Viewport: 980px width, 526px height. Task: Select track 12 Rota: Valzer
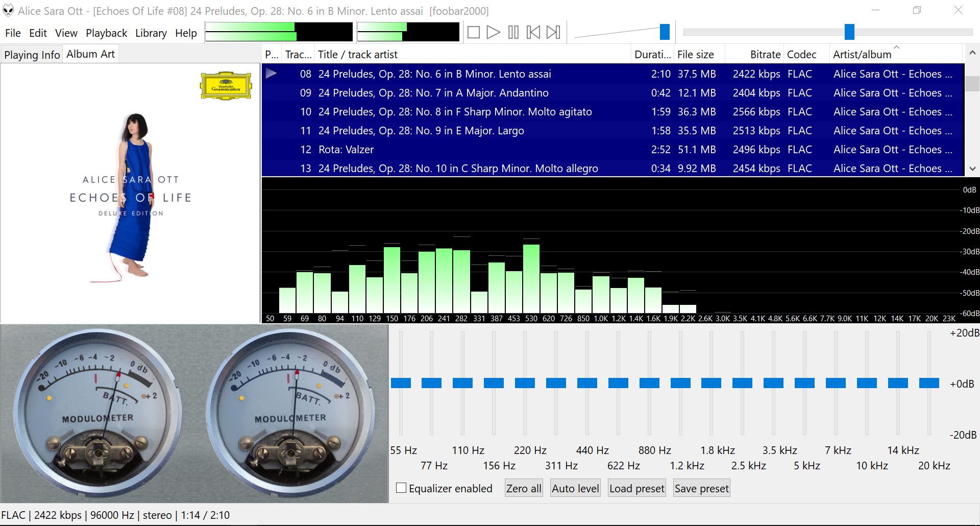pos(612,150)
